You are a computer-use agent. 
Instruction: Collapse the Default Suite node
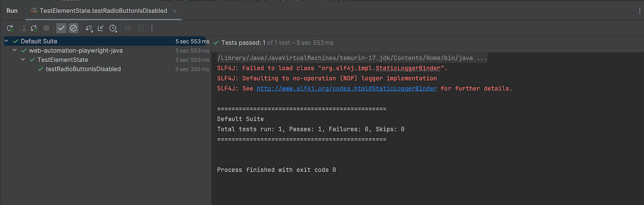(x=6, y=41)
